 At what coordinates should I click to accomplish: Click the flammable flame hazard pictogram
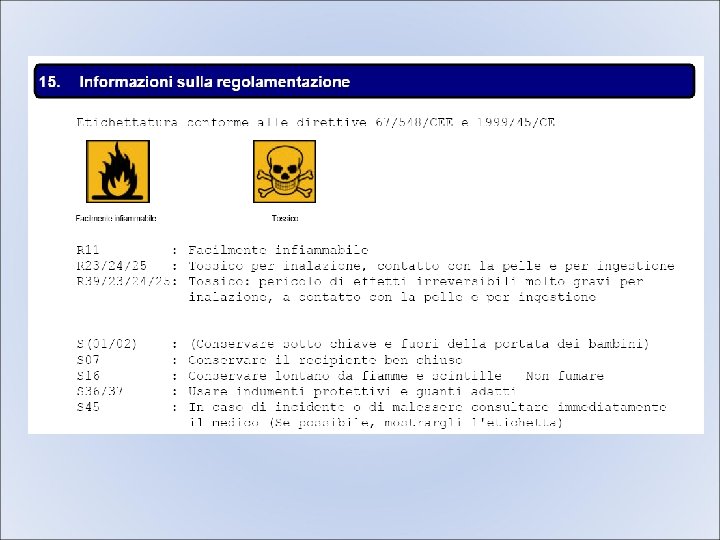coord(118,171)
